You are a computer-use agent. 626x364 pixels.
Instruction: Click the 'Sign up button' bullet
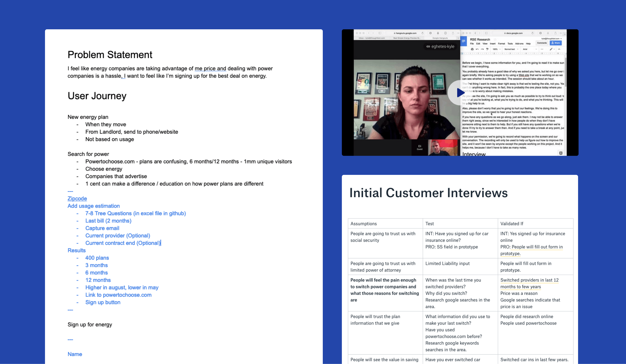click(103, 302)
